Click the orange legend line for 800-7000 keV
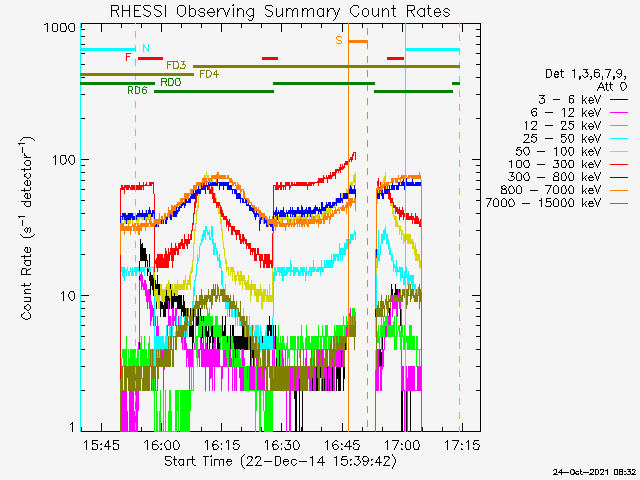 point(619,190)
